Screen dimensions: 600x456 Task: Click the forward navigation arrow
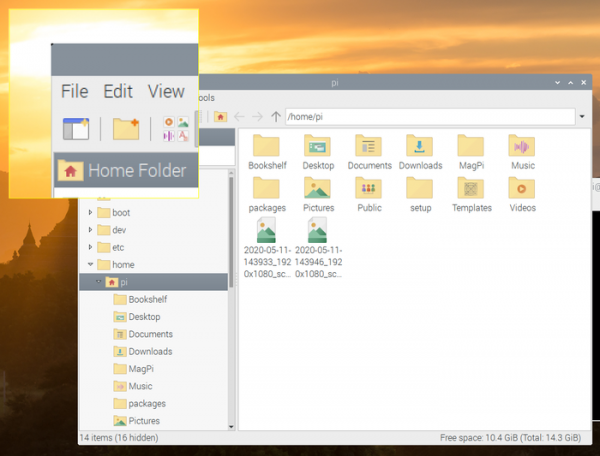click(258, 117)
